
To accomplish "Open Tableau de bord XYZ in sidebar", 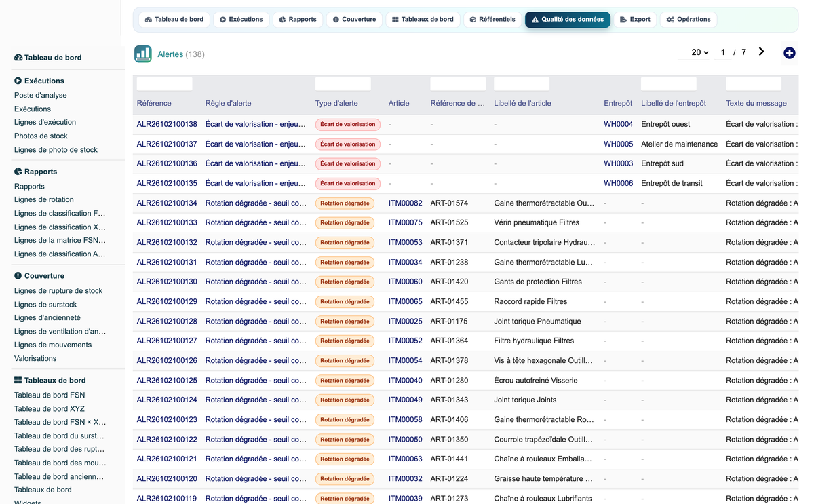I will tap(50, 409).
